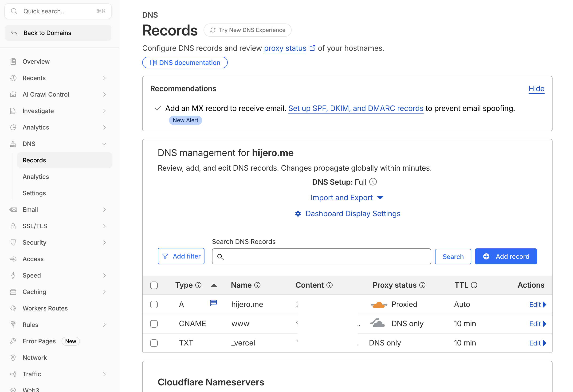Click the TTL column info icon

click(x=474, y=285)
